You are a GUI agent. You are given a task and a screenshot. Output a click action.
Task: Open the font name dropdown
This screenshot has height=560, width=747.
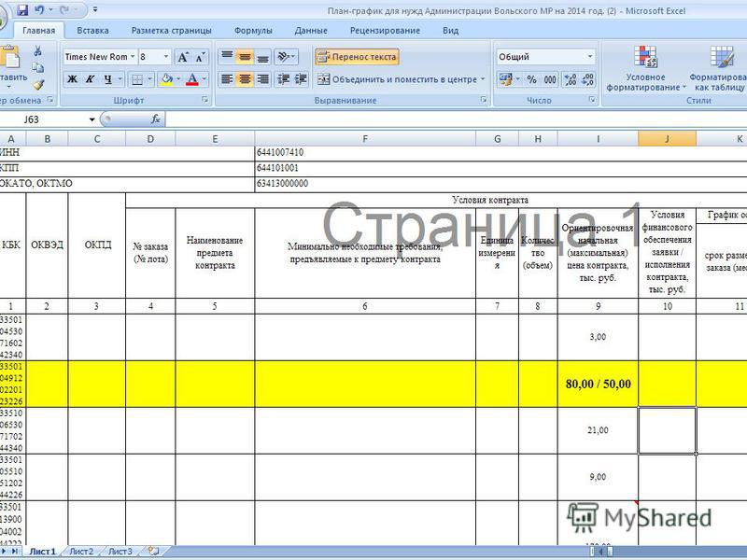pyautogui.click(x=132, y=57)
